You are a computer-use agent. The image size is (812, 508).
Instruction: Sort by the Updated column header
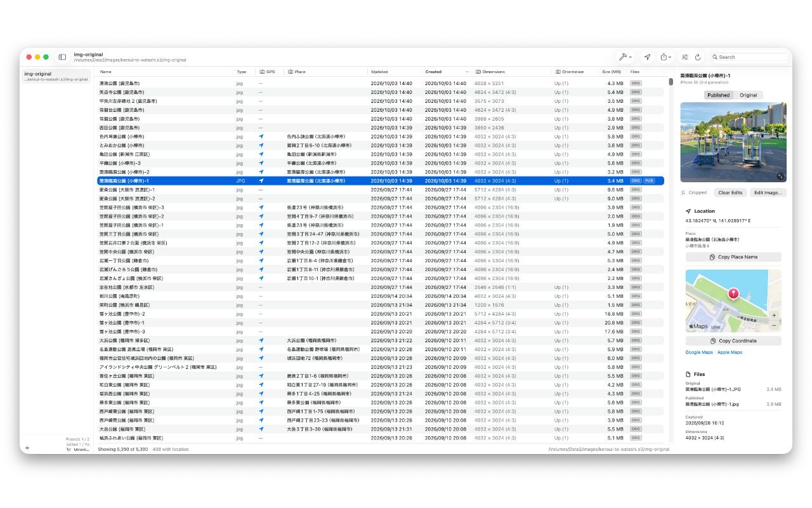click(395, 72)
